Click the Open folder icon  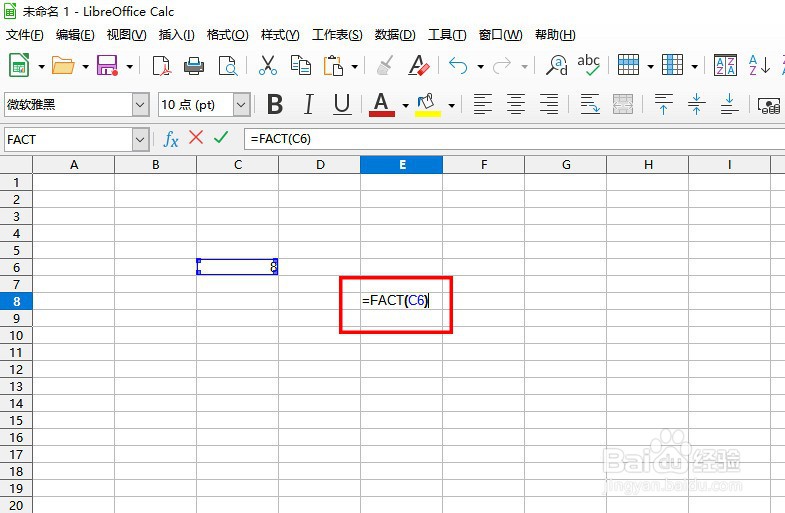pos(63,66)
